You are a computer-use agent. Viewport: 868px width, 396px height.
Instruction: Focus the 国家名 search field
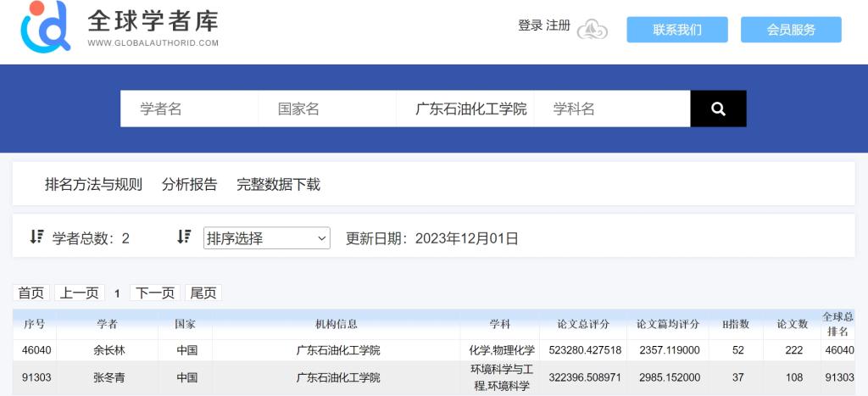tap(326, 109)
